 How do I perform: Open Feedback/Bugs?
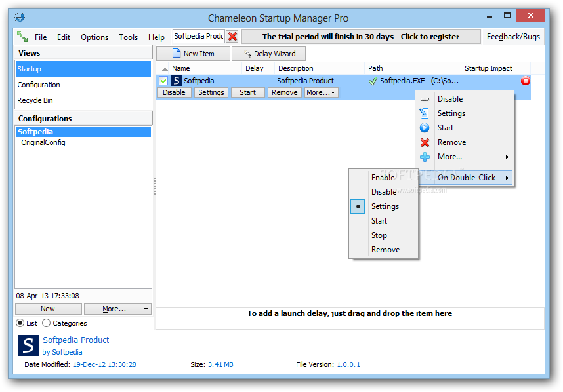click(513, 37)
